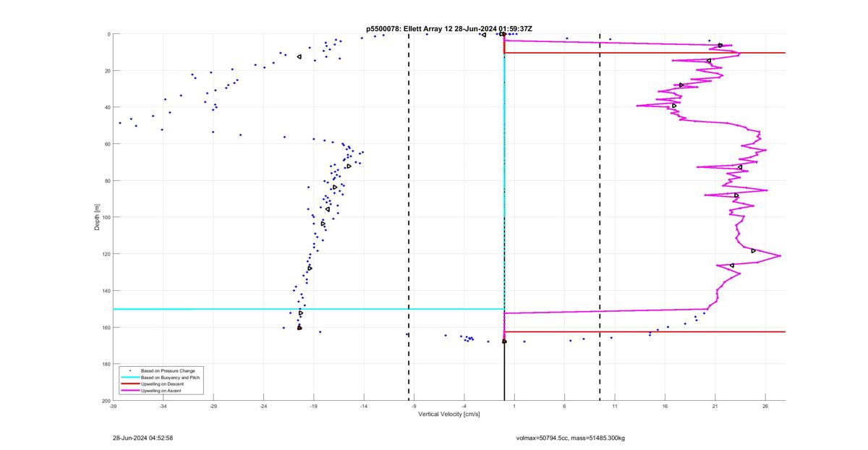
Task: Click legend entry 'Upwelling on Descent'
Action: [x=162, y=383]
